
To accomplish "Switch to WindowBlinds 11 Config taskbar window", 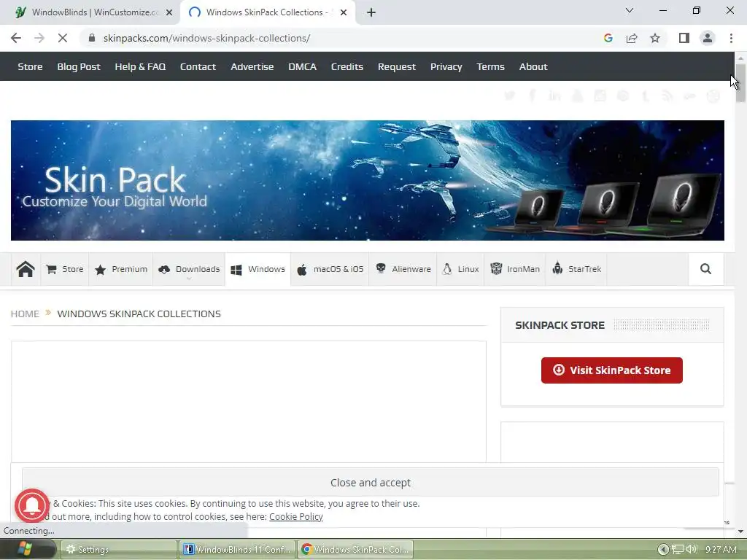I will point(237,550).
